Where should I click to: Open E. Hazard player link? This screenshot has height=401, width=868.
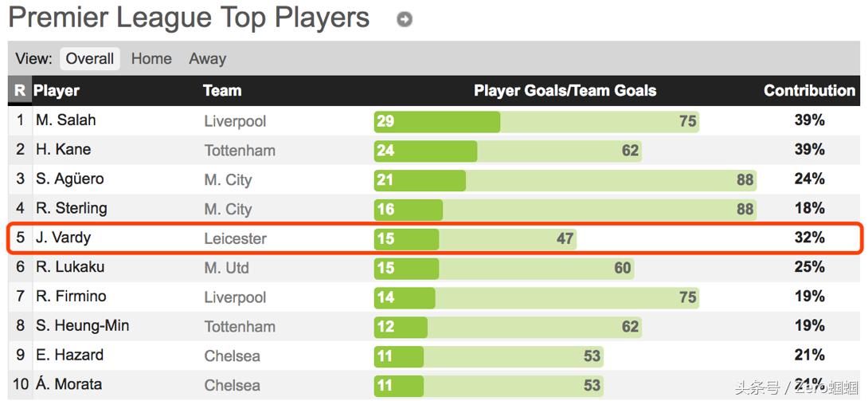(x=69, y=356)
